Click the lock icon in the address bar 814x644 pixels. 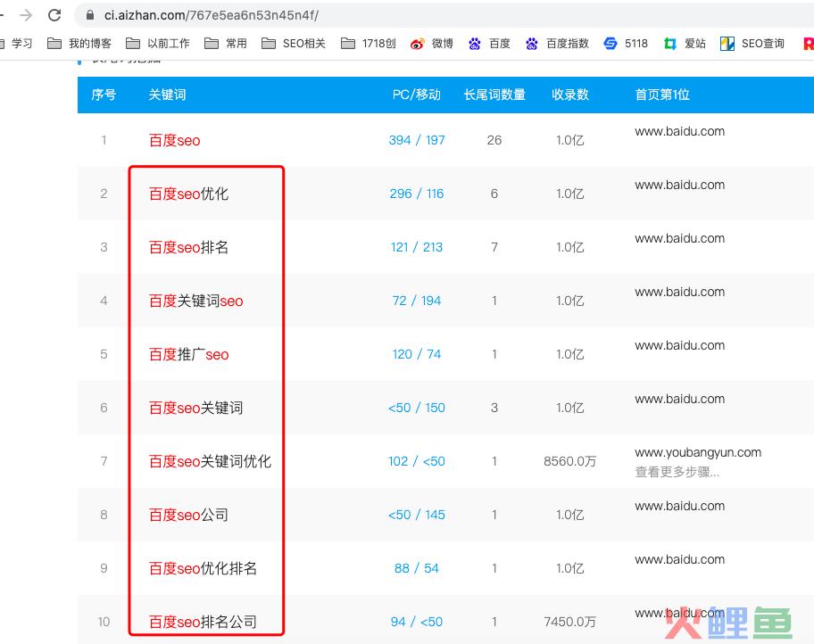[x=90, y=15]
